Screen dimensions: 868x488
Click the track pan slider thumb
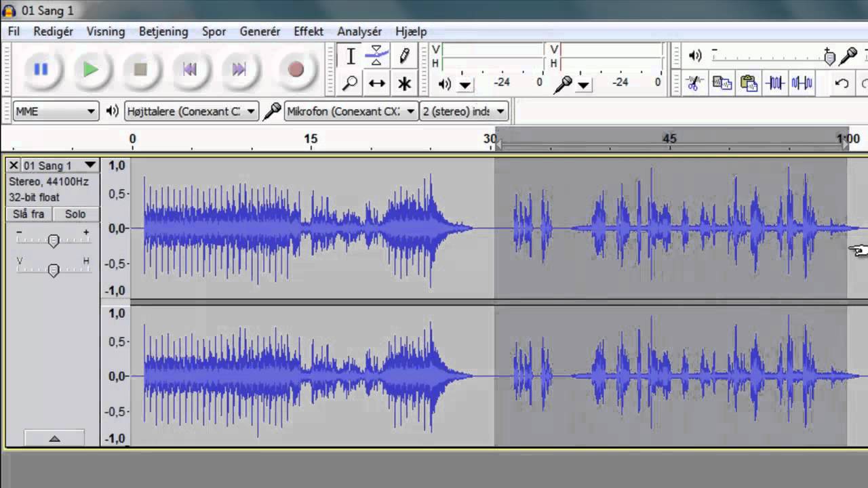pos(53,270)
